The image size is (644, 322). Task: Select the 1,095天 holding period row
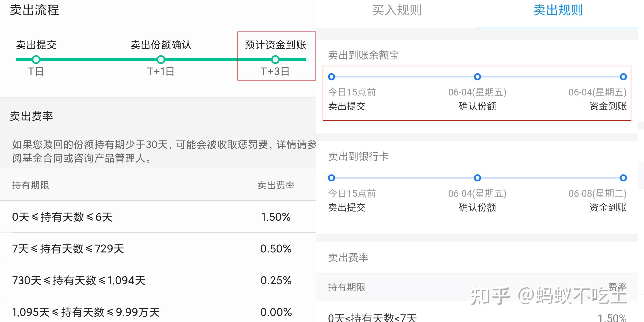pos(86,312)
